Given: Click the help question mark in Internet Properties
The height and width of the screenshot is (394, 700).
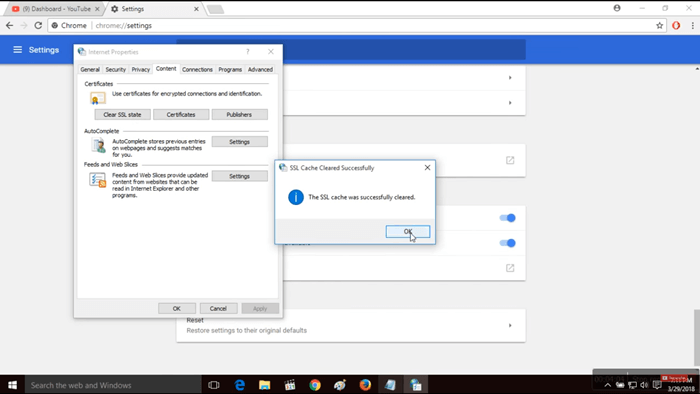Looking at the screenshot, I should pyautogui.click(x=248, y=52).
